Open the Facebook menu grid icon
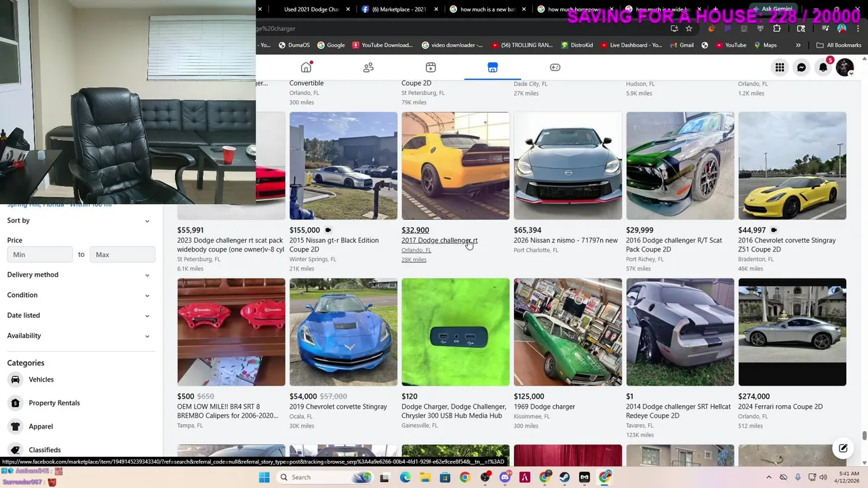This screenshot has height=488, width=868. tap(780, 67)
